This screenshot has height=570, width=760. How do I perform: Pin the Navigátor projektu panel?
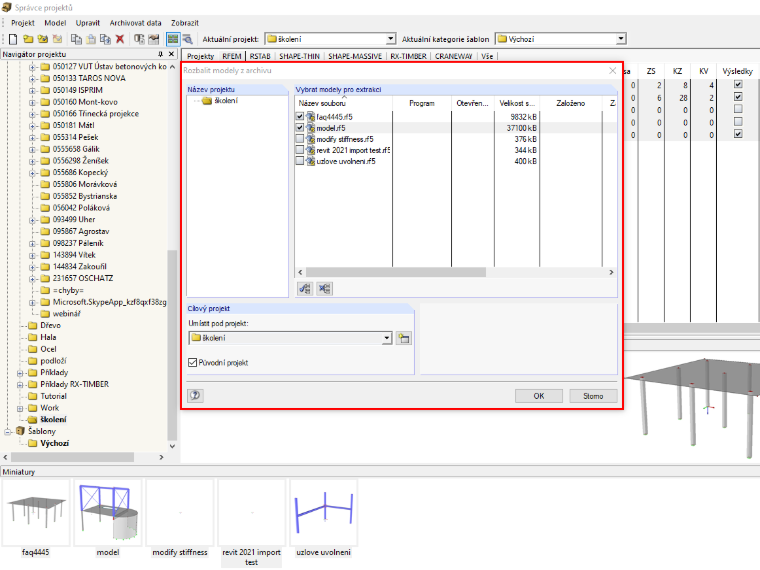click(x=160, y=54)
